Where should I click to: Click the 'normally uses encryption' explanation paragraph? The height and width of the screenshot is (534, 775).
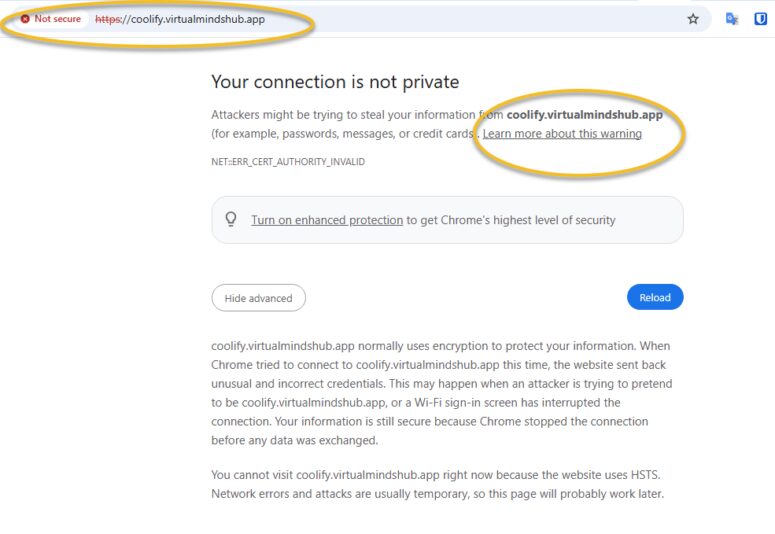pos(441,393)
